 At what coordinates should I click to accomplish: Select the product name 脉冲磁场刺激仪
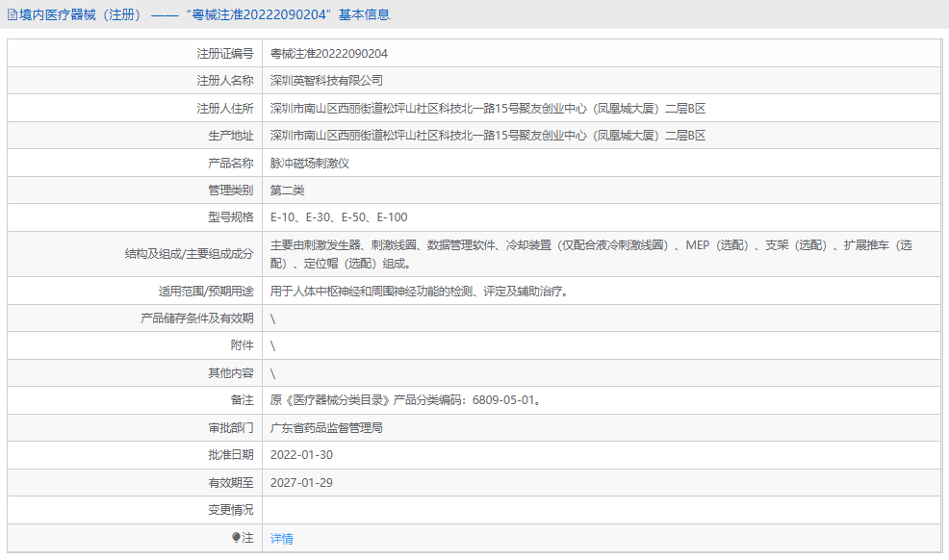tap(309, 164)
